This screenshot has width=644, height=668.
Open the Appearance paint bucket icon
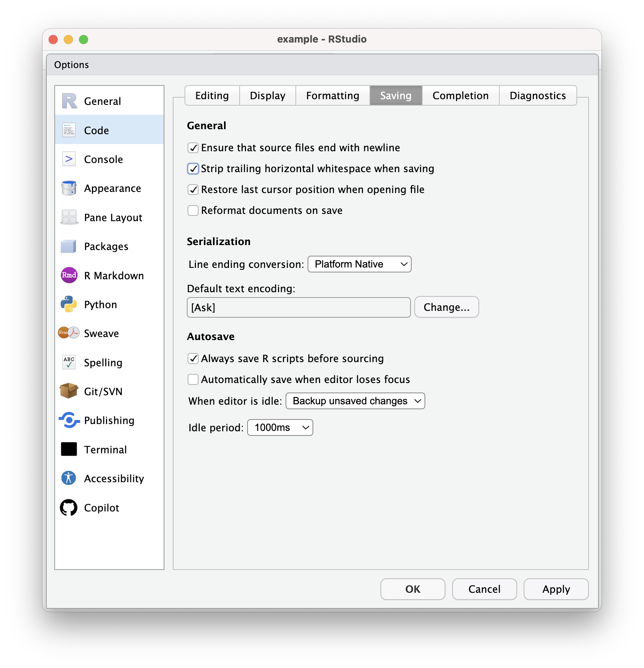tap(69, 188)
